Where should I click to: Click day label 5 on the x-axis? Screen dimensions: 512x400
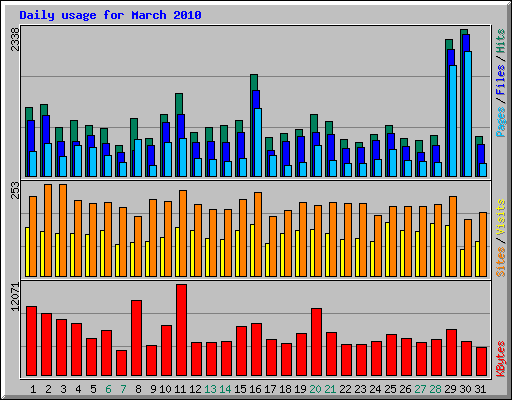[x=93, y=389]
